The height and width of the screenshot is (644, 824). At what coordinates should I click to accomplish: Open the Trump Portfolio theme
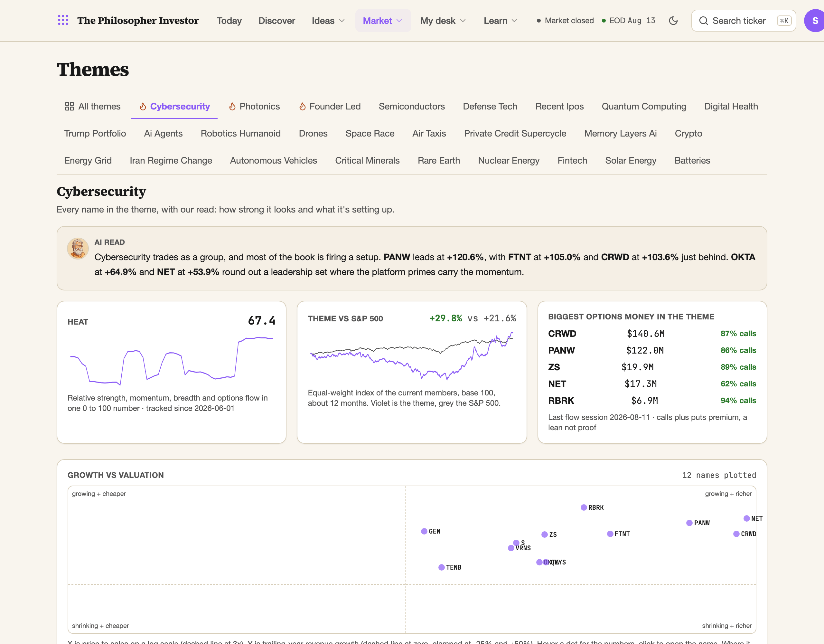tap(95, 133)
